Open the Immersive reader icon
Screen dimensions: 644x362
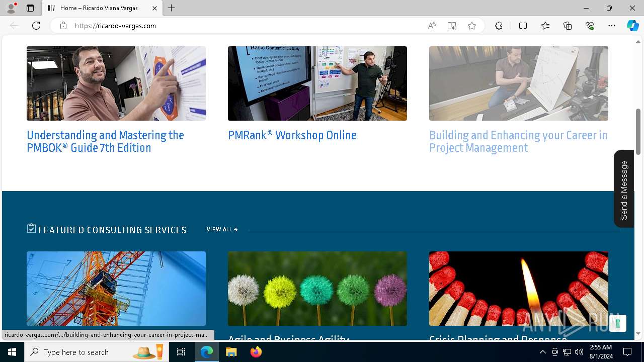tap(452, 26)
